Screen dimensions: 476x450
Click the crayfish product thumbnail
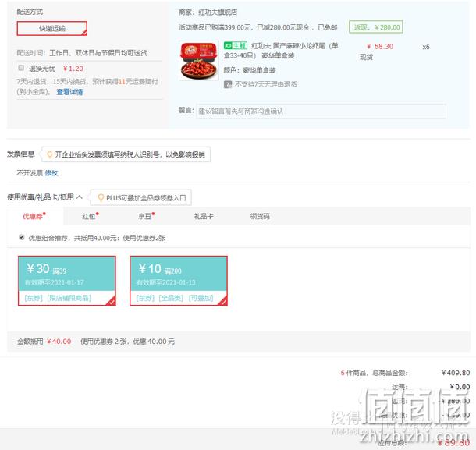[199, 61]
